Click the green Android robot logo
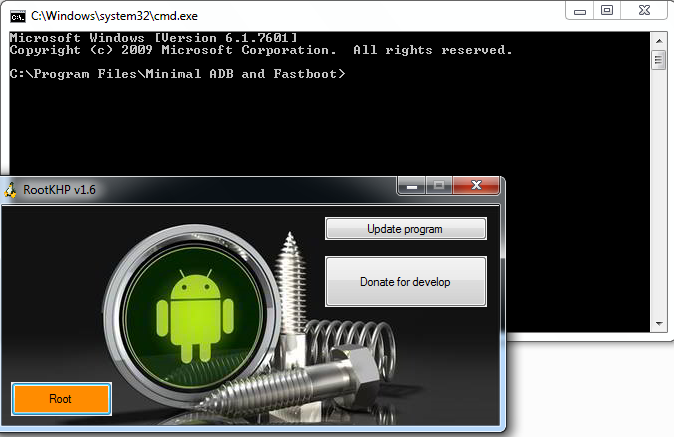 pyautogui.click(x=195, y=316)
